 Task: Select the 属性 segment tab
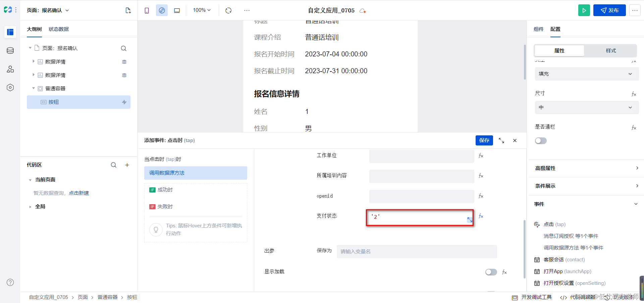click(x=559, y=51)
